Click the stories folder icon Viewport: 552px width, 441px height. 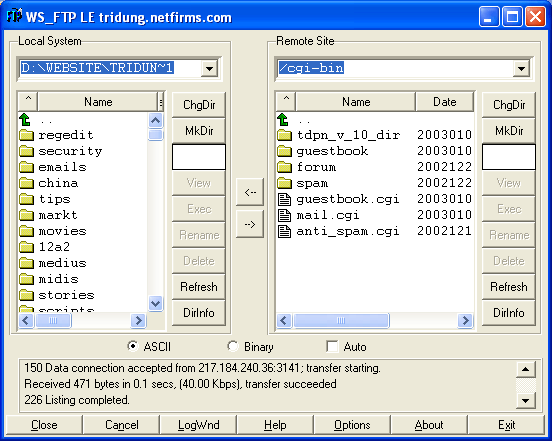click(26, 295)
